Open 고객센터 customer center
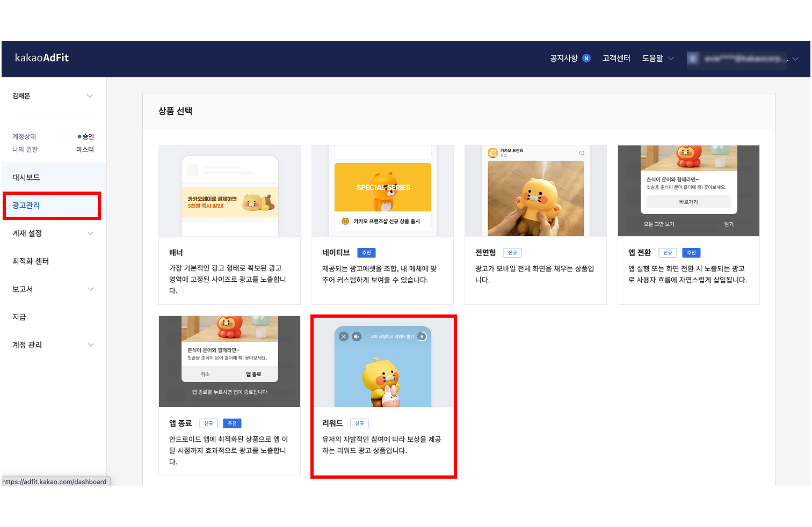The height and width of the screenshot is (527, 812). click(616, 58)
